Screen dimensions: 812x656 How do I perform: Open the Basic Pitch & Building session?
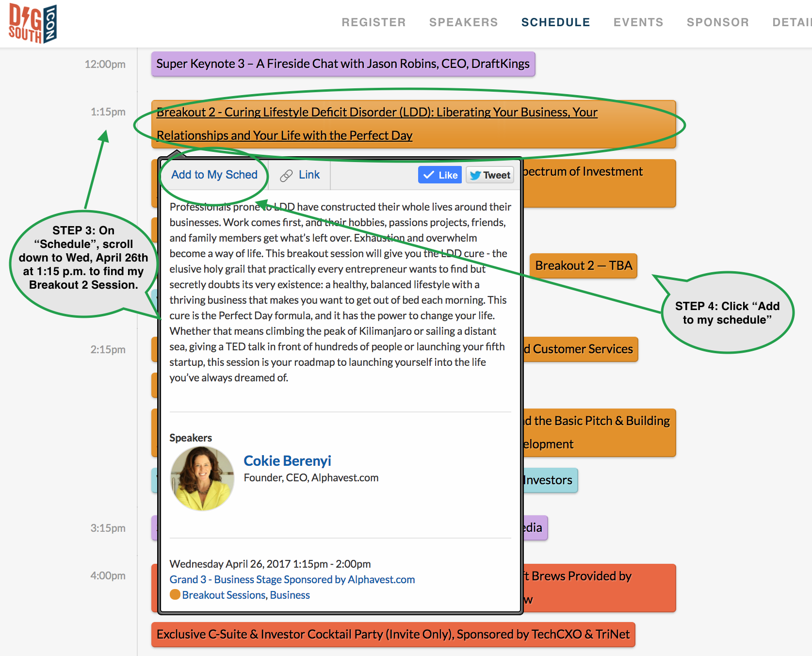[x=599, y=433]
